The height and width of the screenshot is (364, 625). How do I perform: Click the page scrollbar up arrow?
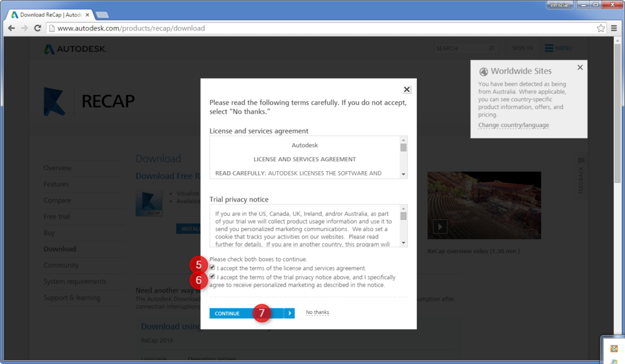[617, 40]
